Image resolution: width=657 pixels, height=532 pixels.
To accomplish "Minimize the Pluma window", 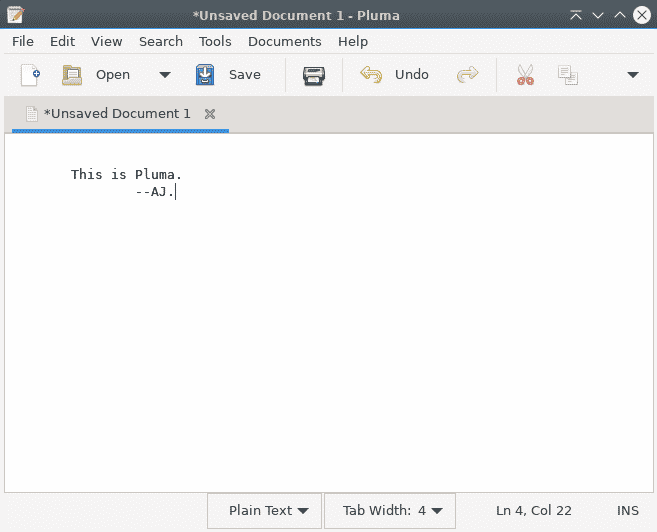I will pos(598,15).
